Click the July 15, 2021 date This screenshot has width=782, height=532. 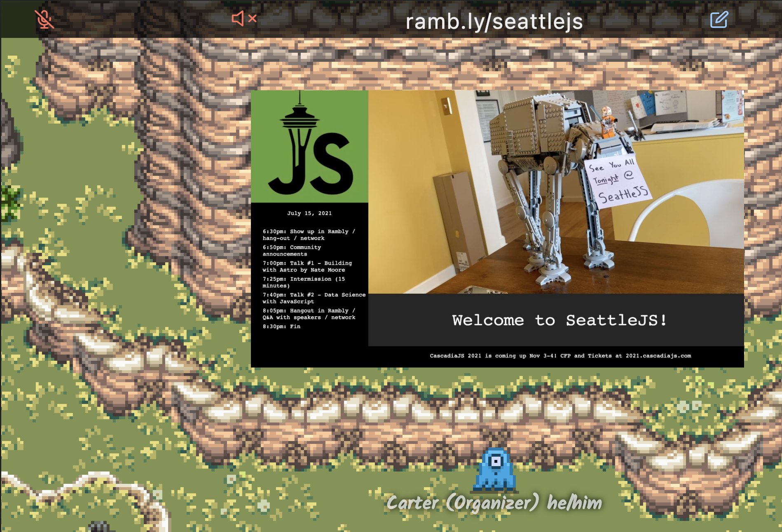tap(309, 213)
